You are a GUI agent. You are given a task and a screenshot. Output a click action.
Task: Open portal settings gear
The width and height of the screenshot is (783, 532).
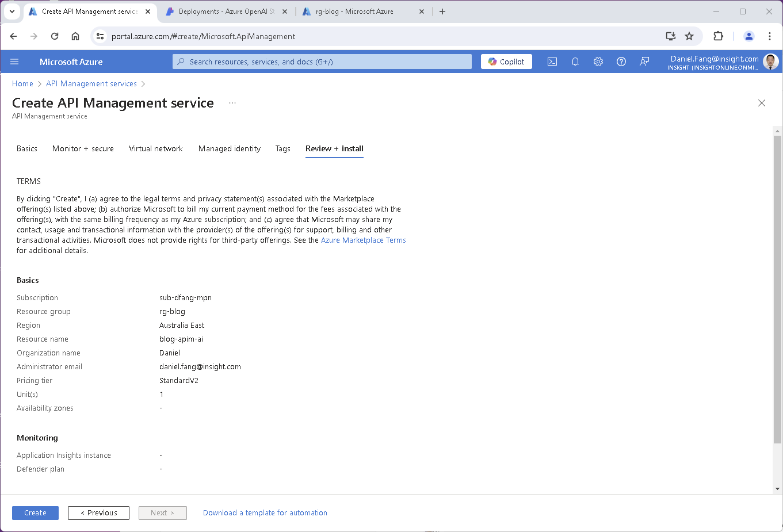coord(598,62)
